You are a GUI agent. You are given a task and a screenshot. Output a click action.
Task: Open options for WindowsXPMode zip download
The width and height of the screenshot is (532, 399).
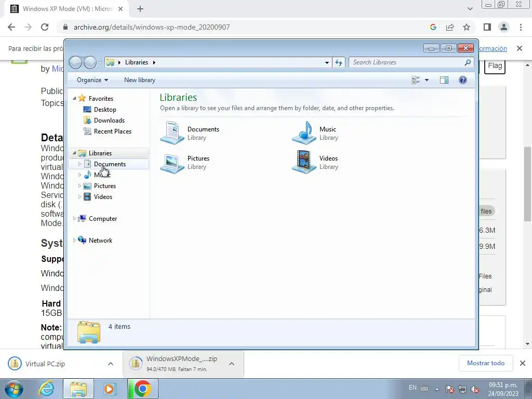pos(232,364)
